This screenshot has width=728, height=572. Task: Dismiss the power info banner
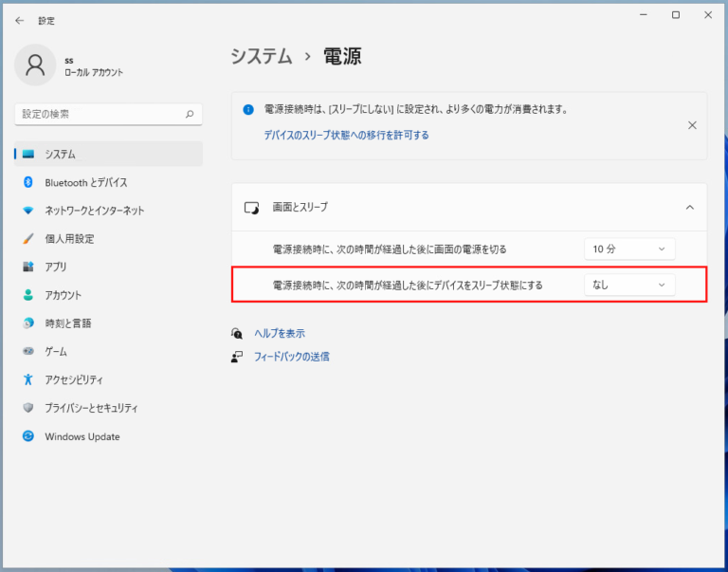(692, 125)
